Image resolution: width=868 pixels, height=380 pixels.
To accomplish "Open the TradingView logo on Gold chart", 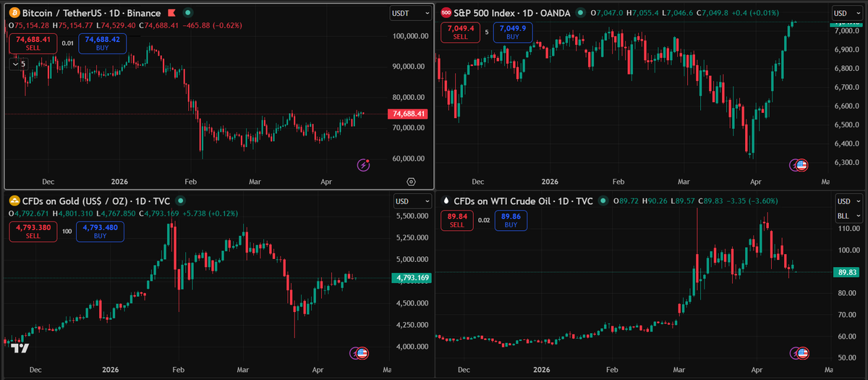I will pyautogui.click(x=20, y=348).
